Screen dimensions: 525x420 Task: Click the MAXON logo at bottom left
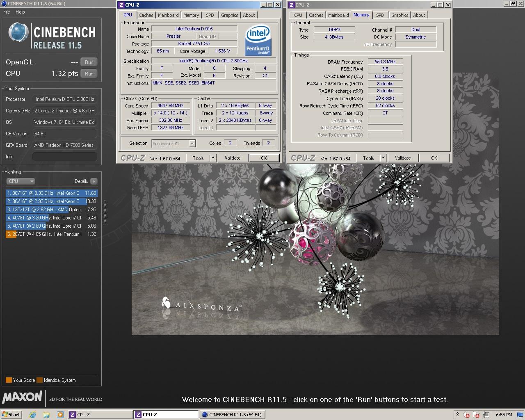click(x=22, y=397)
